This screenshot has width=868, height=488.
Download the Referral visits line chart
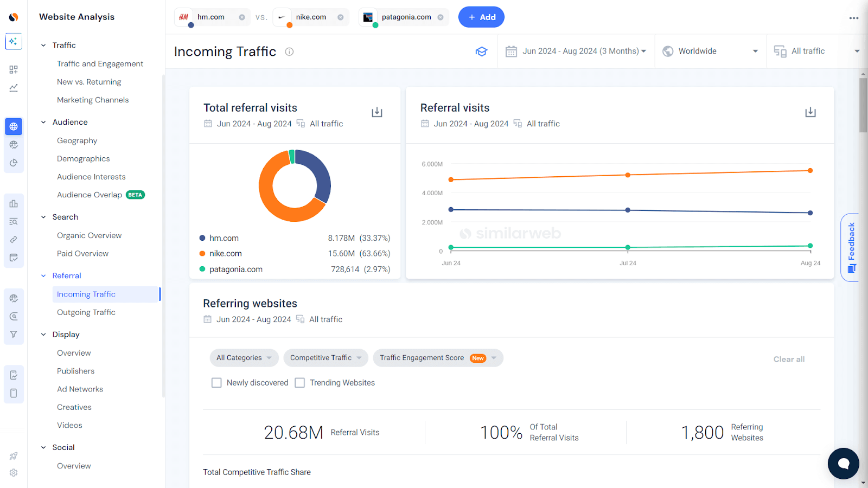[x=810, y=112]
